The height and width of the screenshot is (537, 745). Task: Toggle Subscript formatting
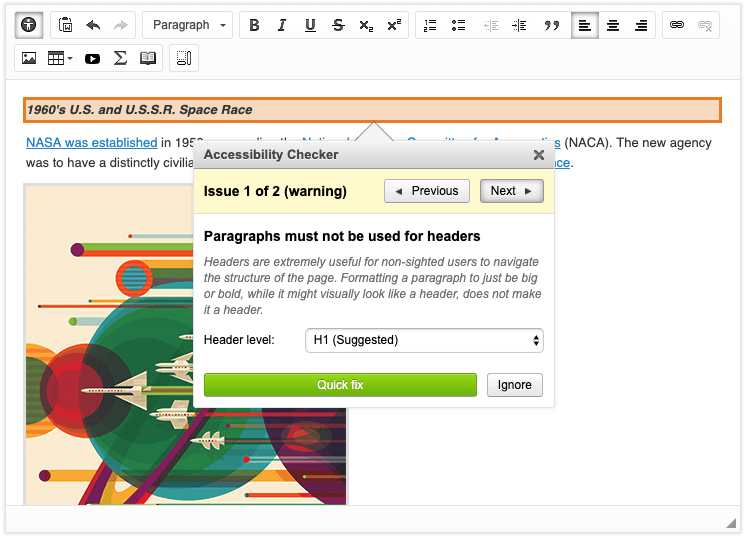(x=366, y=25)
